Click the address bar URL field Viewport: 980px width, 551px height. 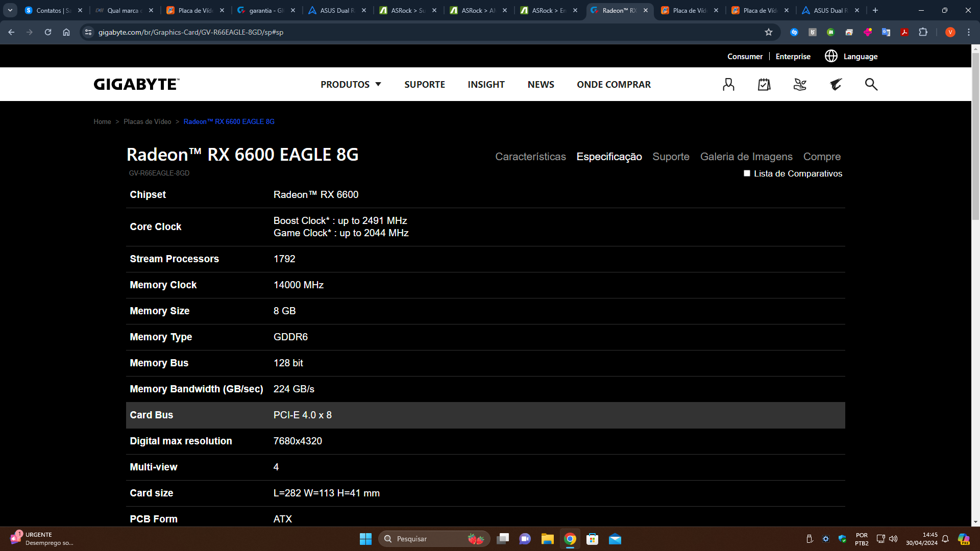(x=429, y=32)
